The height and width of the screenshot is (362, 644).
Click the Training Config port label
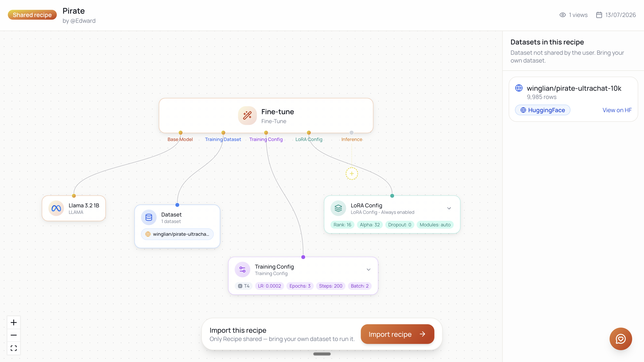(x=266, y=139)
